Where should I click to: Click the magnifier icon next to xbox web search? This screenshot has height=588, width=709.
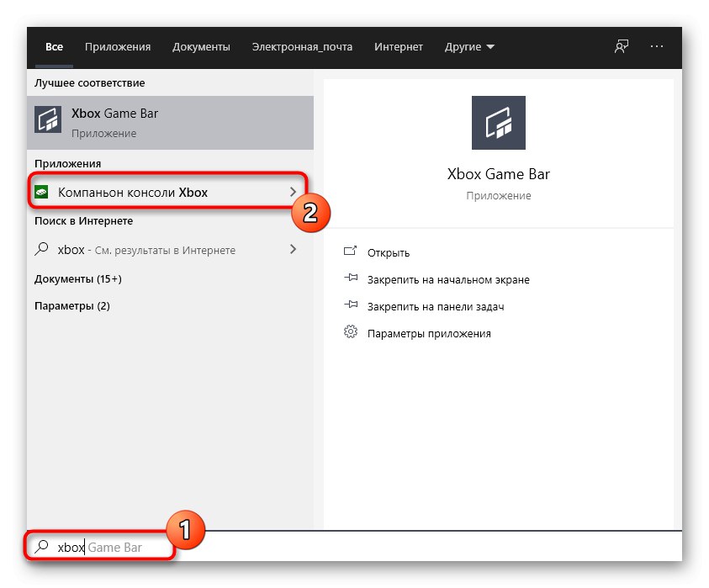click(x=42, y=250)
